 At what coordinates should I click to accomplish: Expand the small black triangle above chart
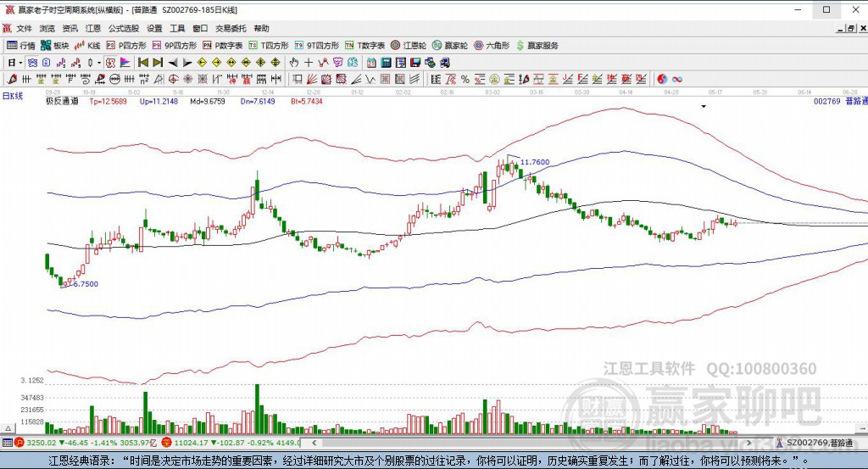coord(704,106)
